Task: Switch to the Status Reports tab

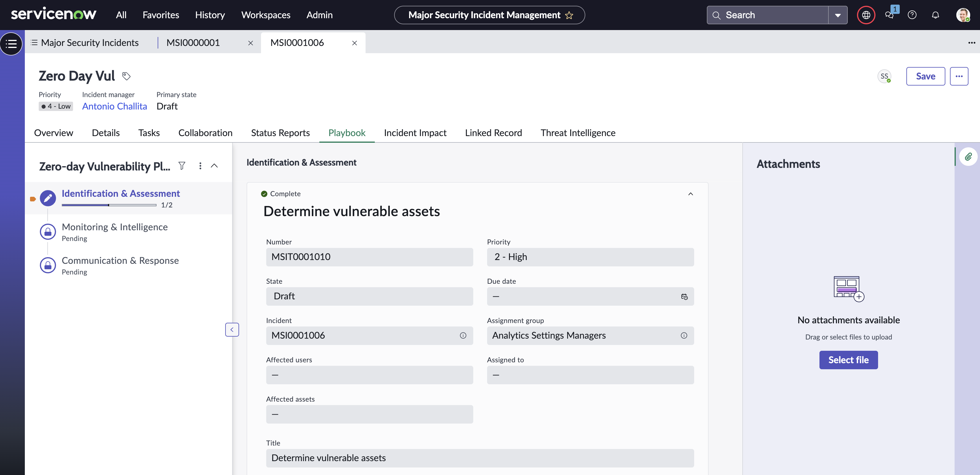Action: [x=280, y=133]
